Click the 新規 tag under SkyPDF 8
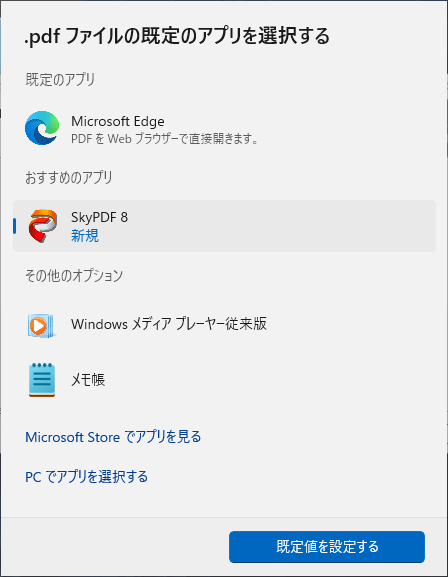The image size is (448, 577). click(x=85, y=236)
